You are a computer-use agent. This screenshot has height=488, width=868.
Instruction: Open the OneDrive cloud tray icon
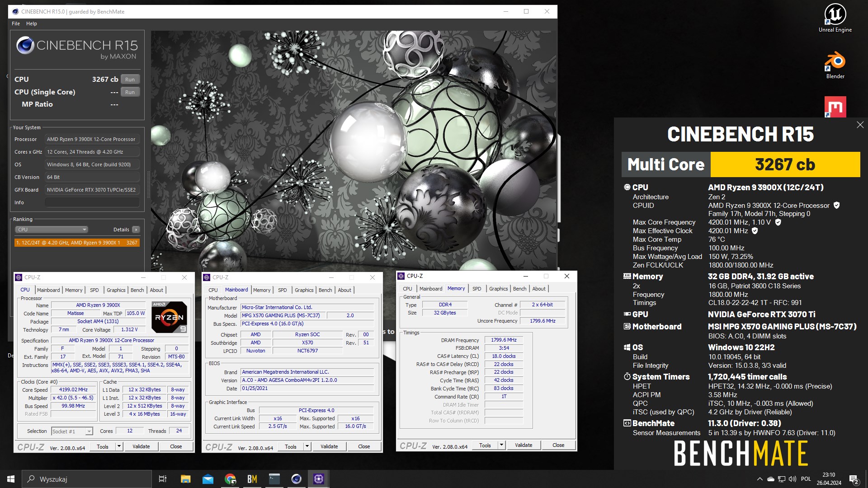coord(770,479)
